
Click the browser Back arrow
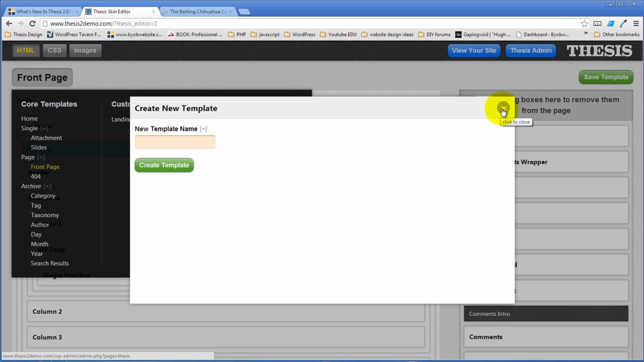[9, 24]
